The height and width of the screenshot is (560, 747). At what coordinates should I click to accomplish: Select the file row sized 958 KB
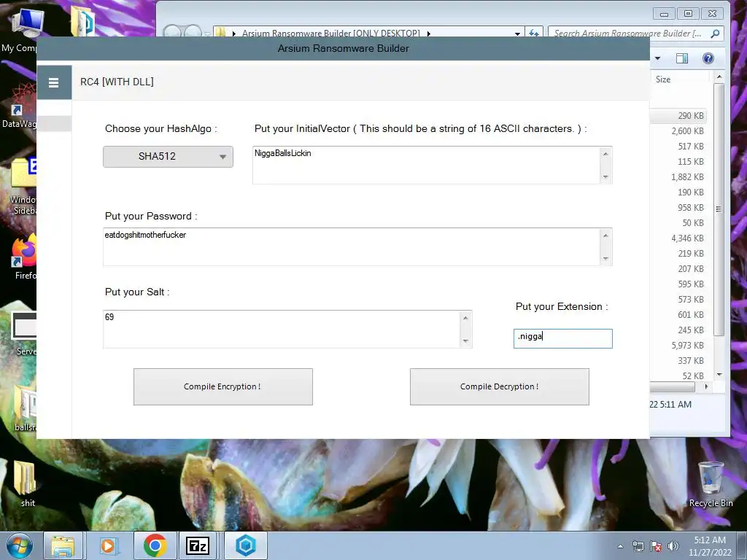678,208
